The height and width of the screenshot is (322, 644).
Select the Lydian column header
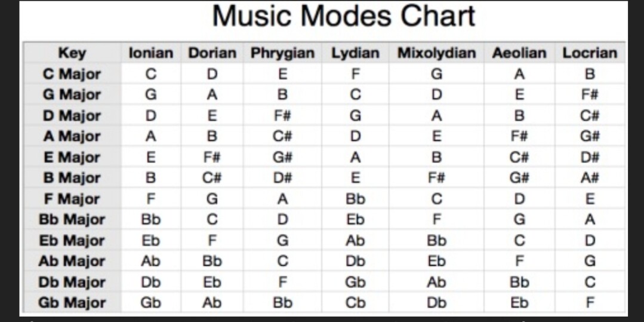[x=355, y=53]
